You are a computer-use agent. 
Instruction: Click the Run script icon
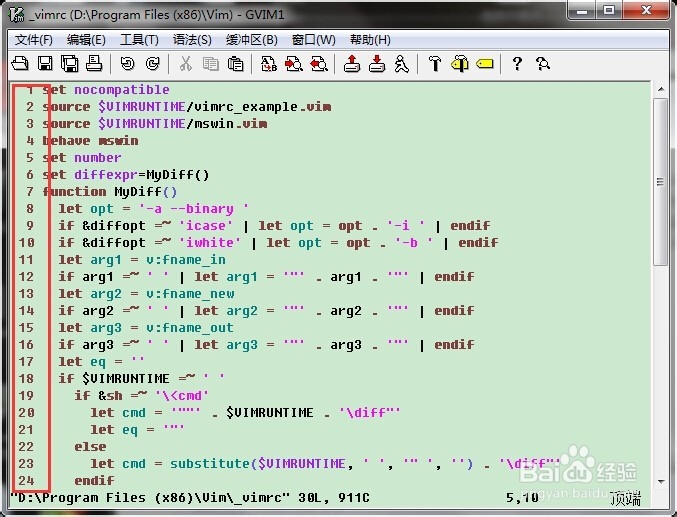pyautogui.click(x=402, y=63)
